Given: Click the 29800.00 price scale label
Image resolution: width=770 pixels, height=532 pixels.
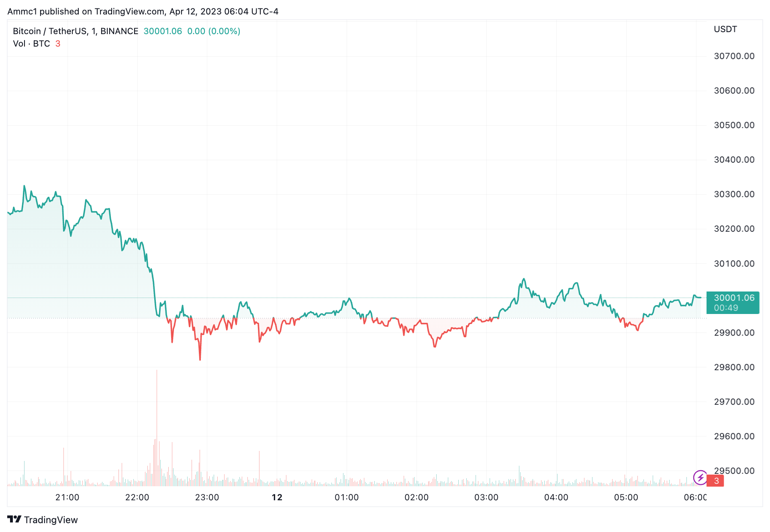Looking at the screenshot, I should tap(734, 367).
